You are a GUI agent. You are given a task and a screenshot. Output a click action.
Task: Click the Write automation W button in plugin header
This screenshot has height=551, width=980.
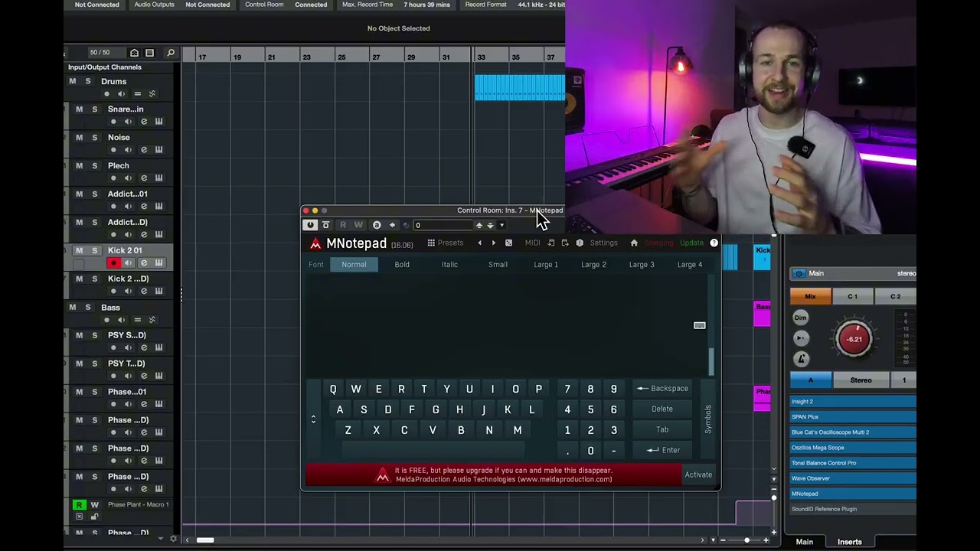pyautogui.click(x=358, y=225)
